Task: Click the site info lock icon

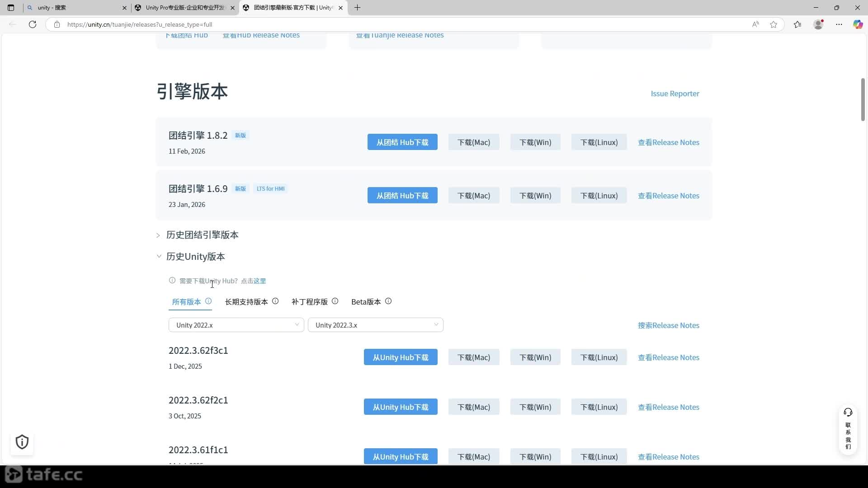Action: coord(57,24)
